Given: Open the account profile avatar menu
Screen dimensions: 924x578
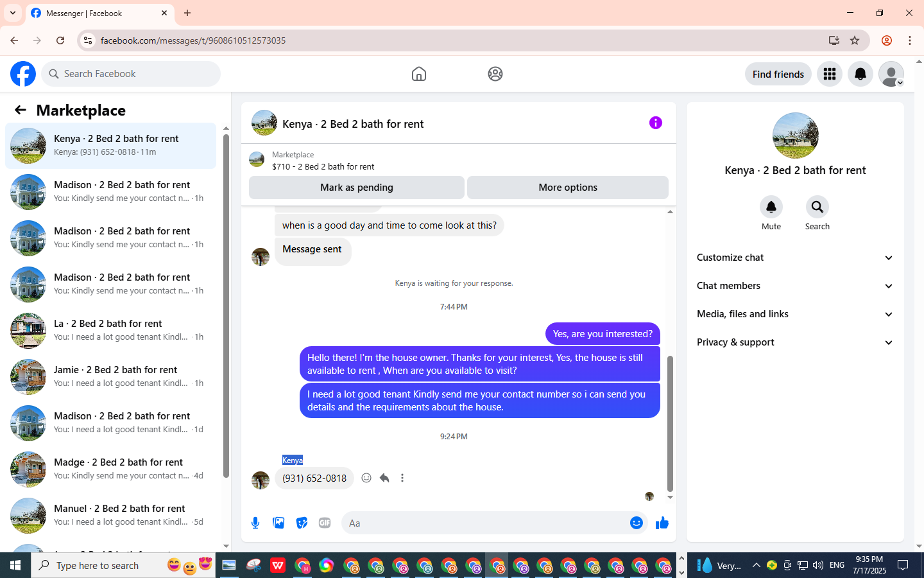Looking at the screenshot, I should [891, 74].
